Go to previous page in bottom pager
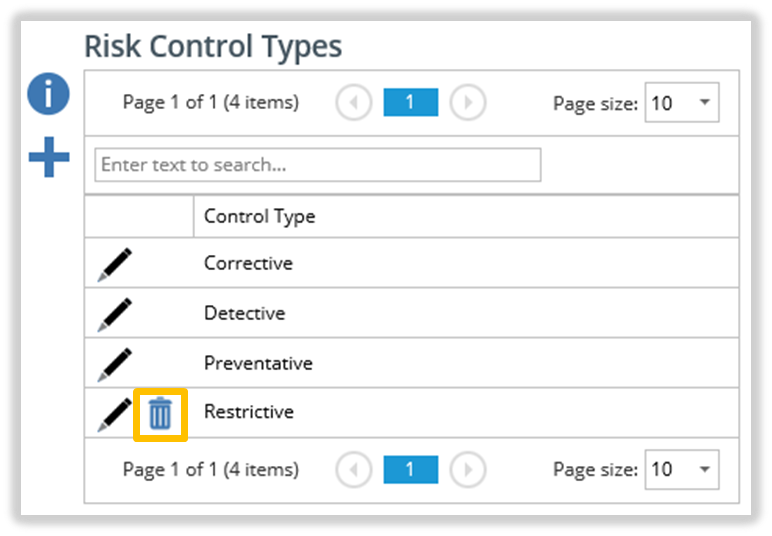The width and height of the screenshot is (772, 536). pos(354,470)
